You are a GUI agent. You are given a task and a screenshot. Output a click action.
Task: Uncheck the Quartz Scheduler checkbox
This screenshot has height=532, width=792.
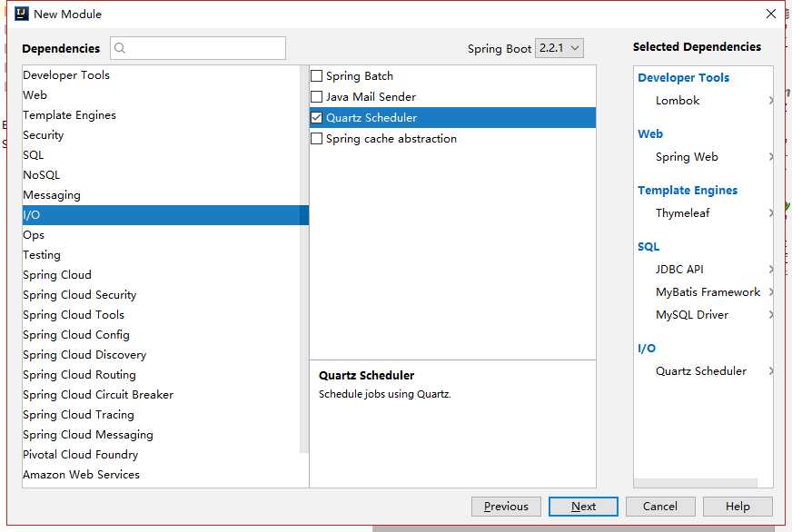(316, 118)
